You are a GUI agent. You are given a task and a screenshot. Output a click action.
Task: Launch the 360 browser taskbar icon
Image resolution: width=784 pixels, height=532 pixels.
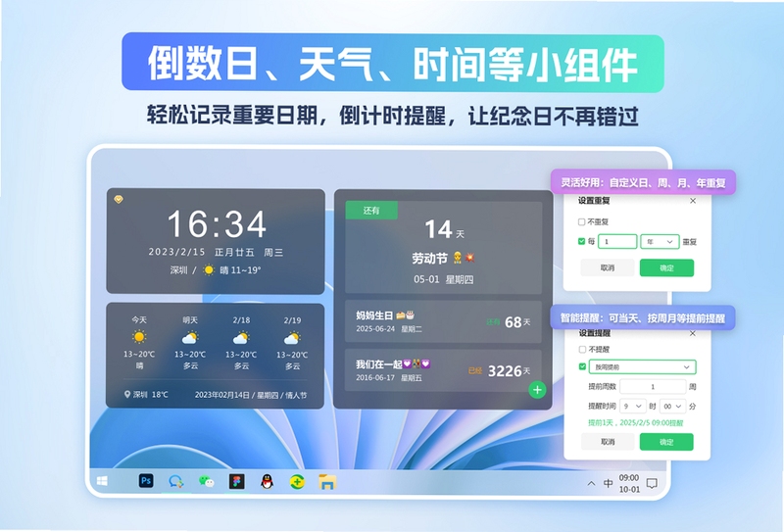click(297, 482)
